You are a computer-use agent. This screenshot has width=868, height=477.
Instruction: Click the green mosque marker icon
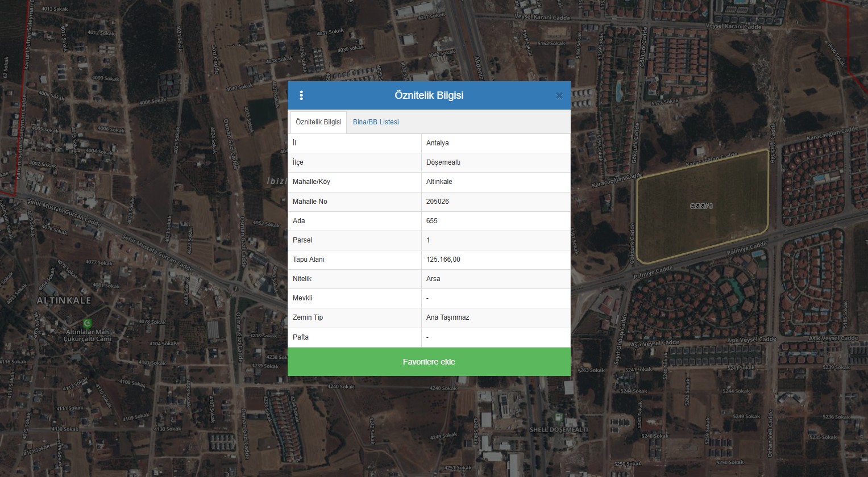click(87, 323)
